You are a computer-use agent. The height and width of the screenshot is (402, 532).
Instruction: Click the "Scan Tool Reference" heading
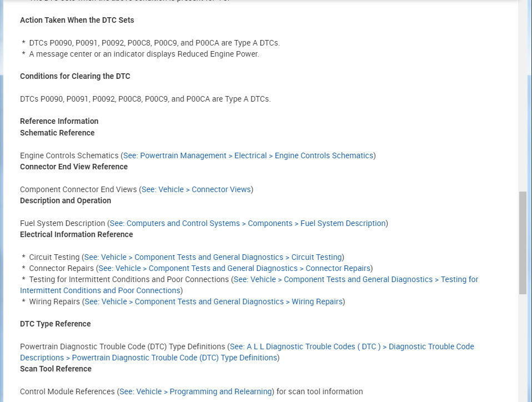click(56, 369)
